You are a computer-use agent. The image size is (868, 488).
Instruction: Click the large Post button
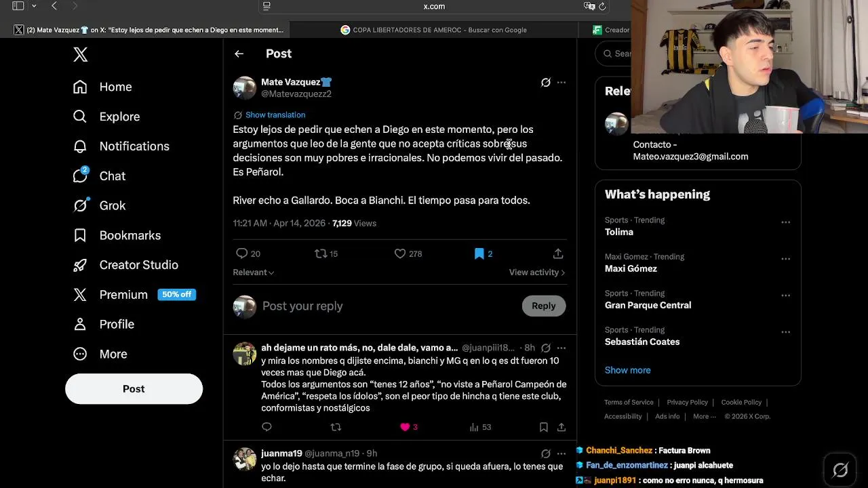coord(134,389)
